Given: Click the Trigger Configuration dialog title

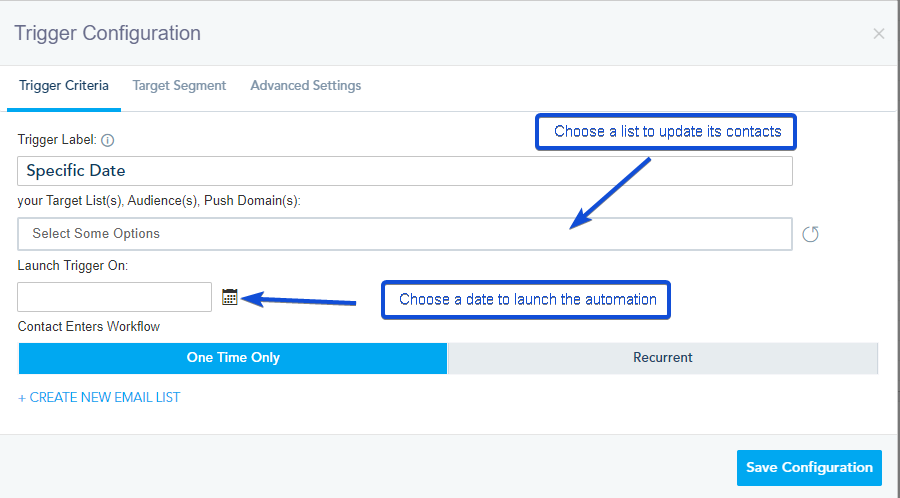Looking at the screenshot, I should click(x=107, y=33).
